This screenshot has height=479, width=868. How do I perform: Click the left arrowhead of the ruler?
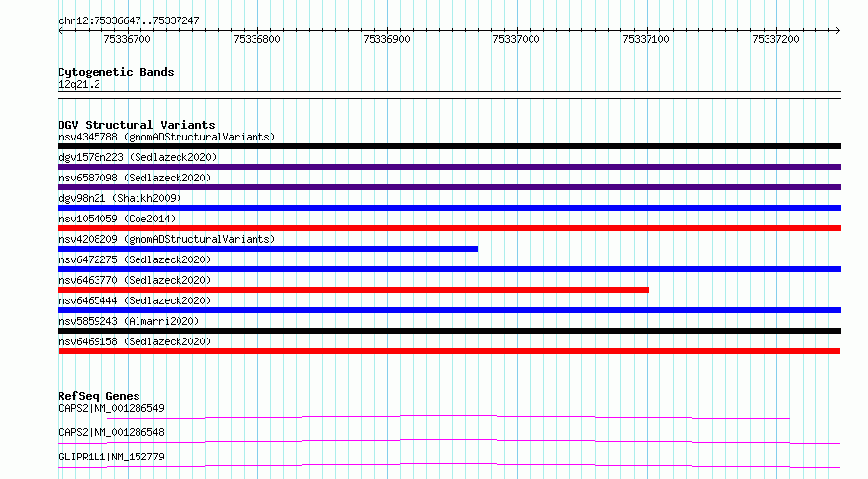point(60,30)
